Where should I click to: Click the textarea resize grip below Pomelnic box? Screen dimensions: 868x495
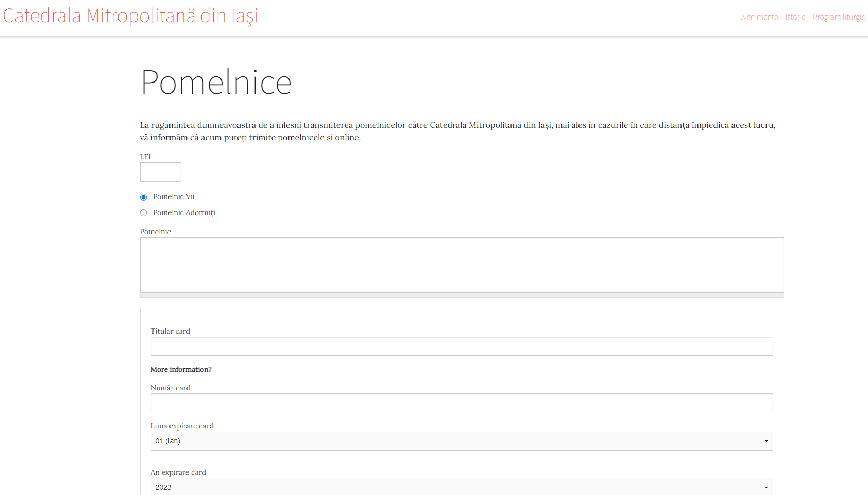(x=462, y=294)
